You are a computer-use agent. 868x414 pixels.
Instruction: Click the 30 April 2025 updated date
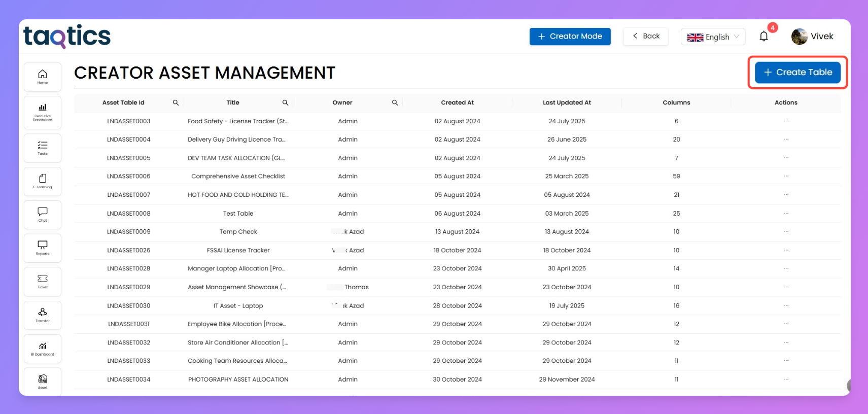click(x=567, y=268)
